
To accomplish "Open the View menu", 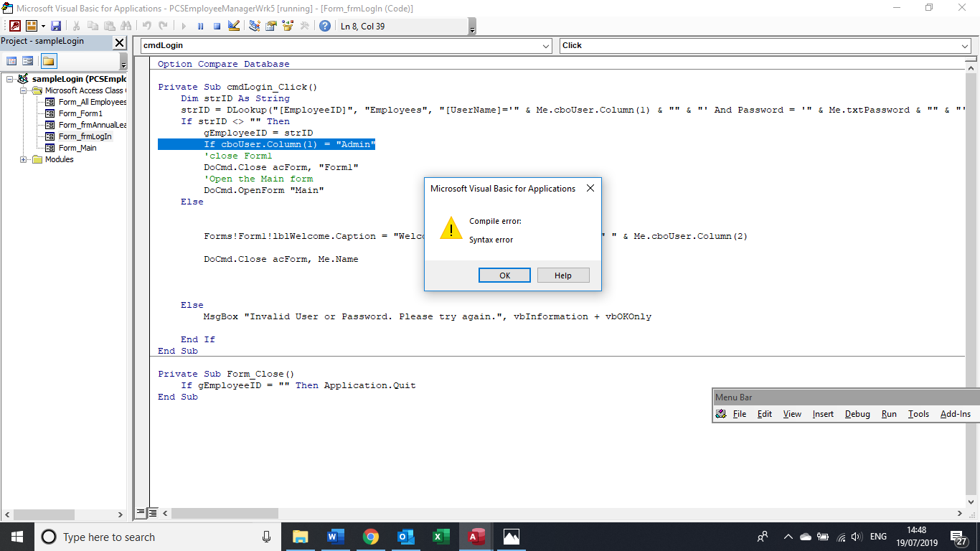I will pyautogui.click(x=792, y=414).
